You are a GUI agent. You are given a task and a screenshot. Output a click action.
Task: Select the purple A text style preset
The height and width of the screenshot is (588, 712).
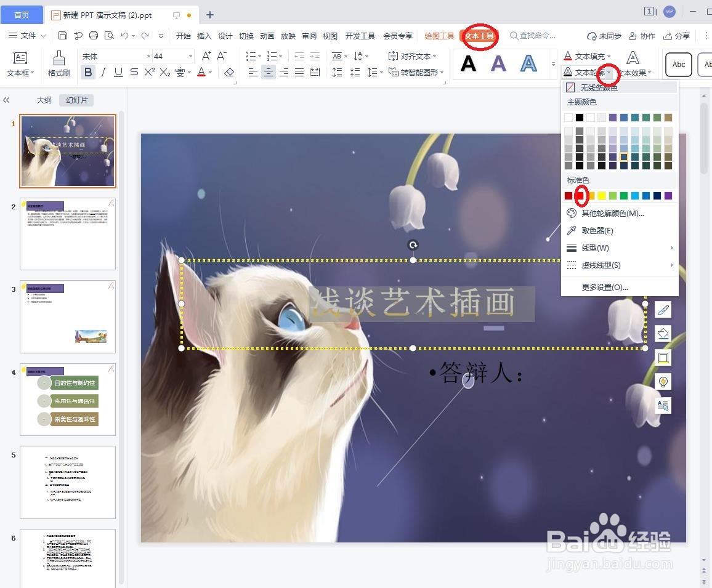498,63
